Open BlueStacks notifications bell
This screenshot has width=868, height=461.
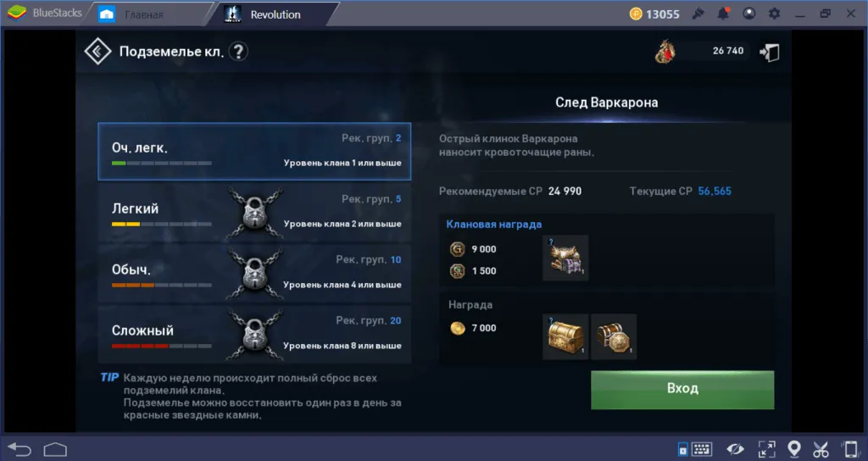coord(723,14)
